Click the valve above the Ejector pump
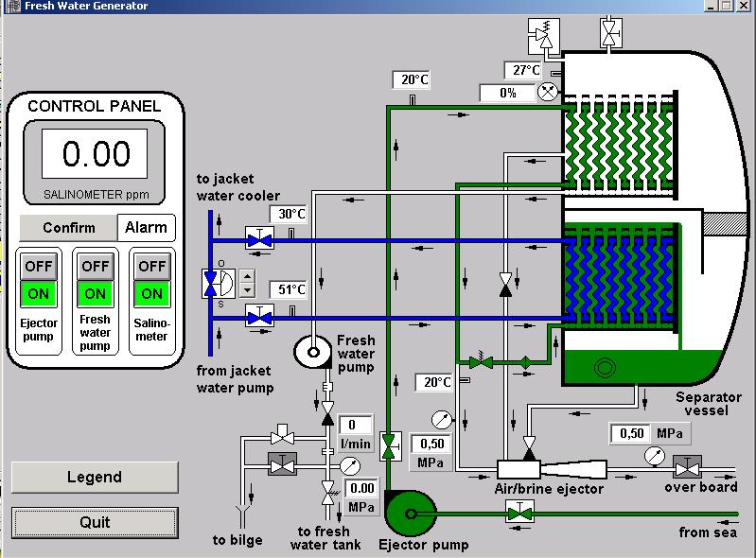 [388, 447]
